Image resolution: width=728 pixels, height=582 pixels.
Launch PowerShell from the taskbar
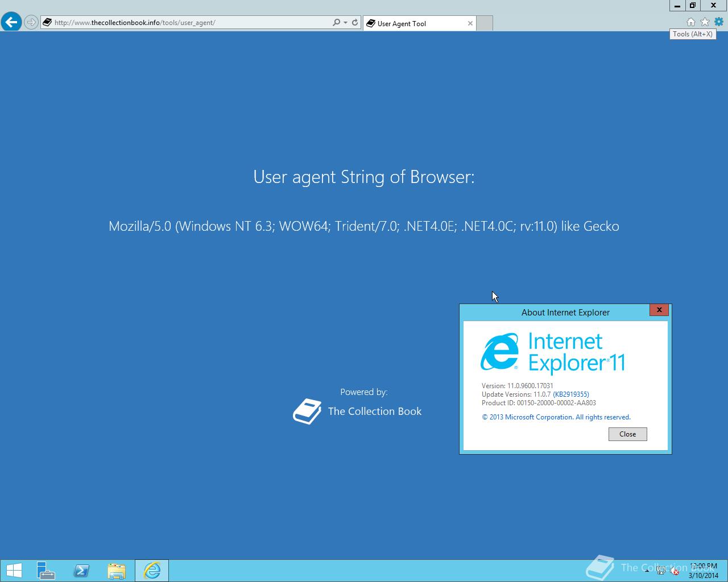tap(81, 571)
